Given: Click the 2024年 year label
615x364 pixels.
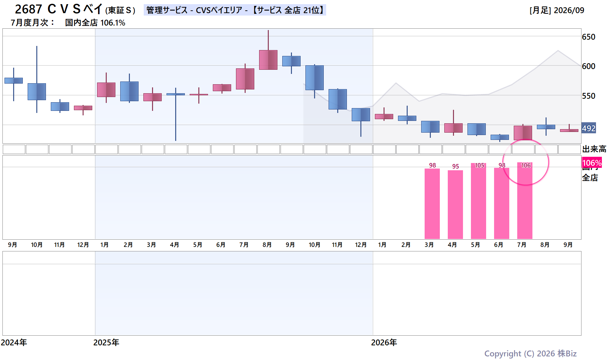Looking at the screenshot, I should pos(14,343).
